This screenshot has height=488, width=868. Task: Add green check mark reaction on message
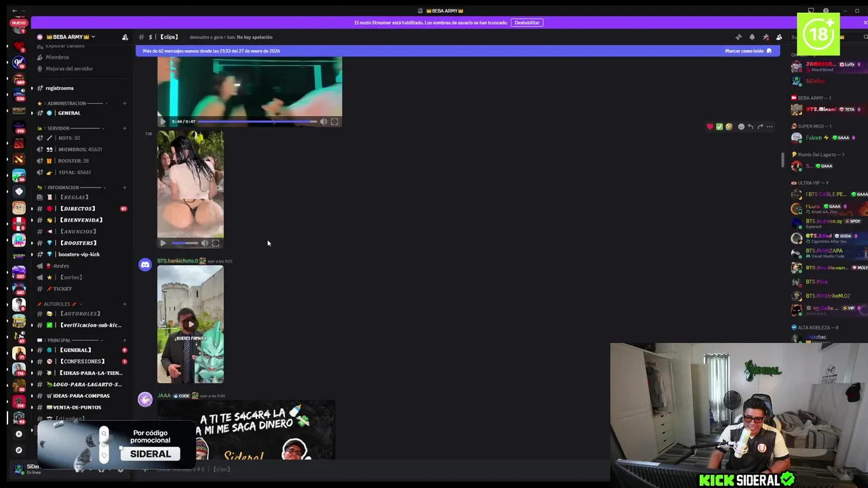[x=719, y=127]
